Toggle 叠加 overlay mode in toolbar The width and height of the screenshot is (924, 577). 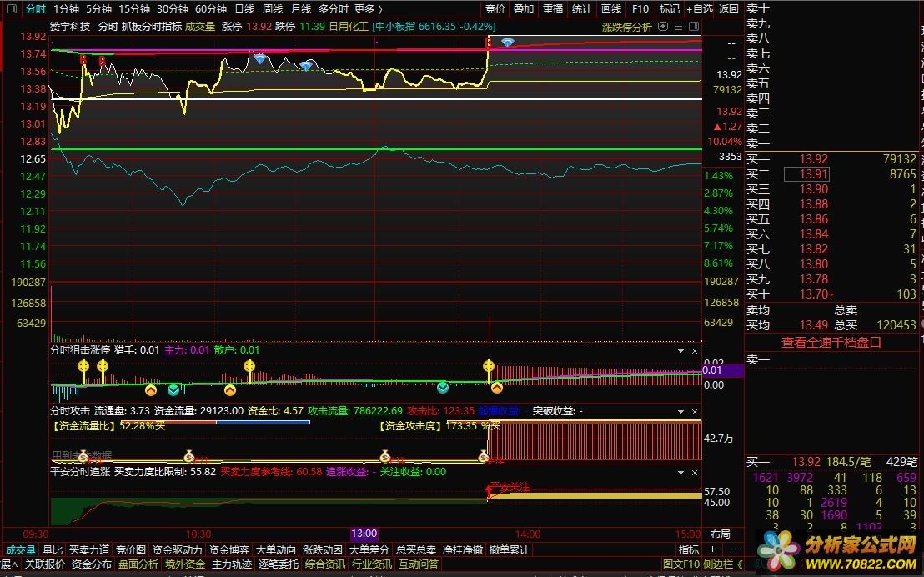pyautogui.click(x=523, y=8)
